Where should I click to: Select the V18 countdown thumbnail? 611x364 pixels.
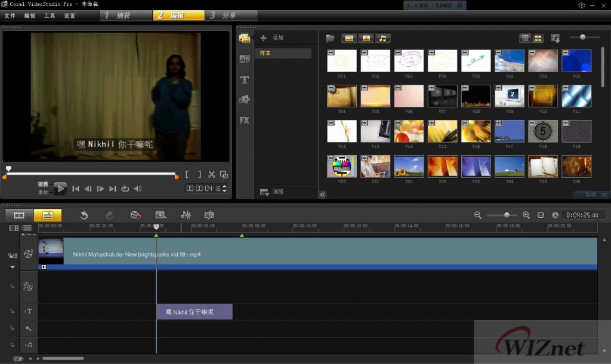pyautogui.click(x=543, y=131)
